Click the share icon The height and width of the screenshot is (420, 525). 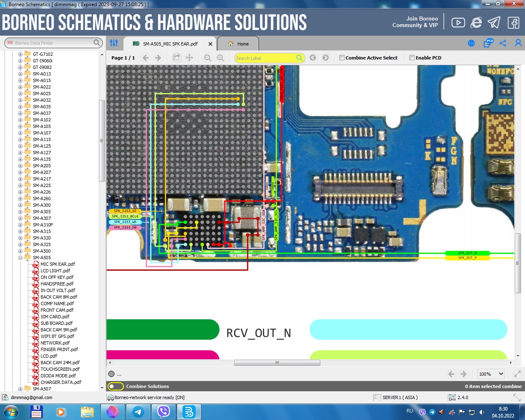pyautogui.click(x=503, y=43)
